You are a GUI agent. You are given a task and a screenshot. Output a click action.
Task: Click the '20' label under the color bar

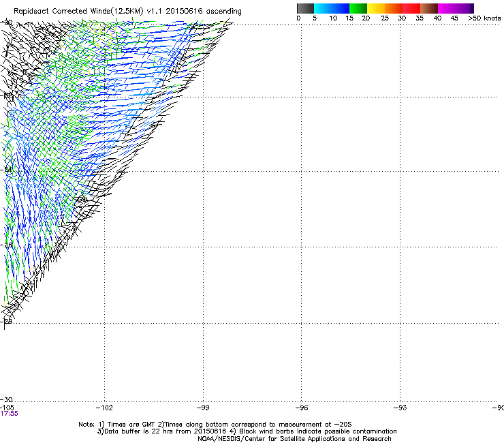(366, 18)
